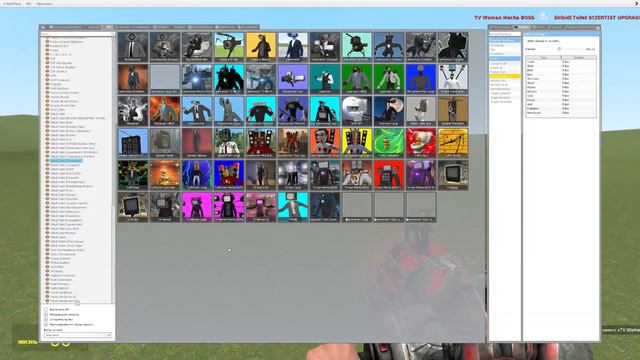Select the NPC icon with orange-brown background
This screenshot has height=360, width=640.
[133, 79]
